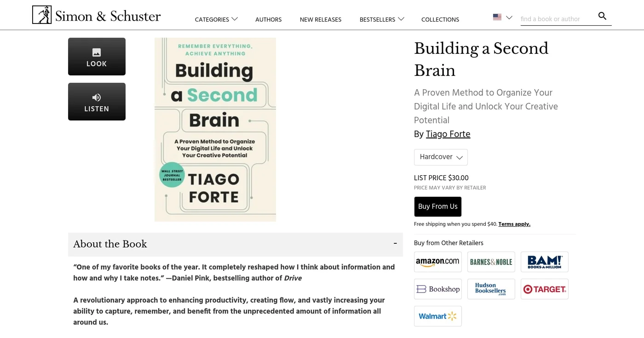Buy from Hudson Booksellers retailer logo
Viewport: 644px width, 338px height.
point(491,289)
